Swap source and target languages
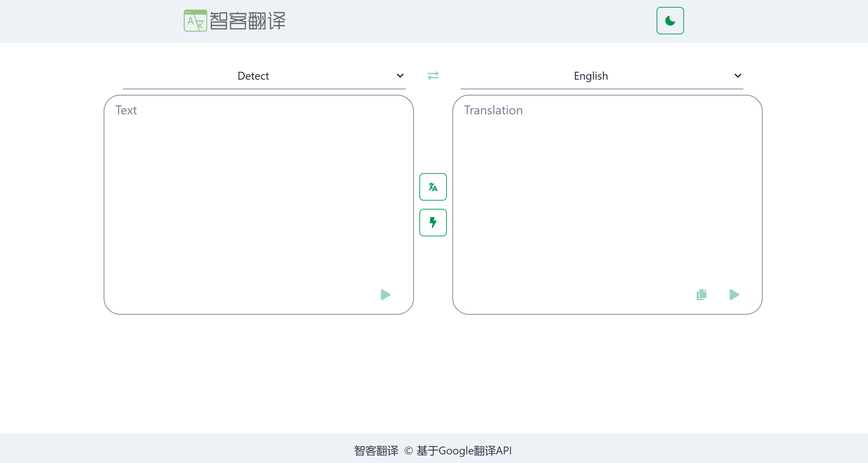Viewport: 868px width, 463px height. 433,75
